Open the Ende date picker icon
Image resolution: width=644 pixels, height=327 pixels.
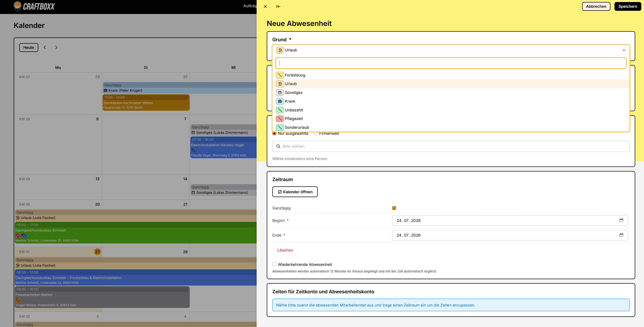[x=621, y=235]
